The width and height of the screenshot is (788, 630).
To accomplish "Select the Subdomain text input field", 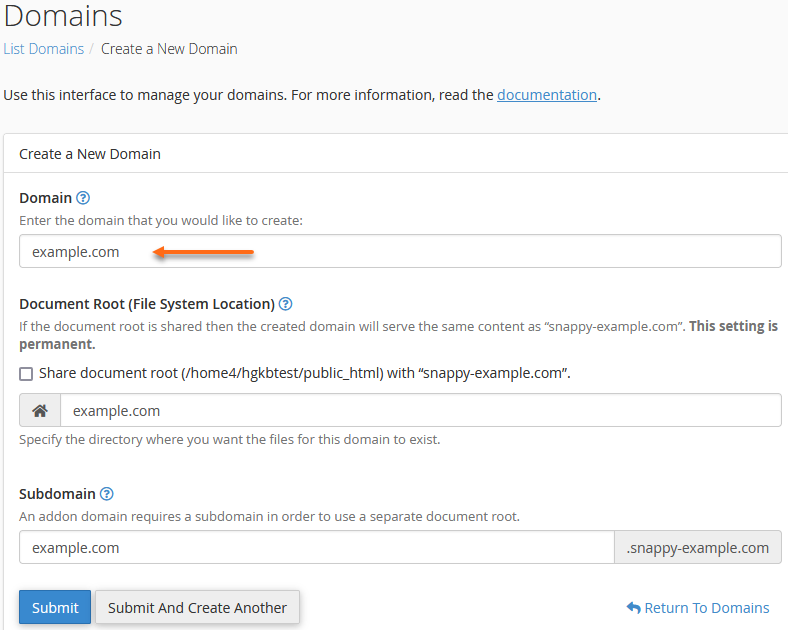I will click(x=316, y=548).
